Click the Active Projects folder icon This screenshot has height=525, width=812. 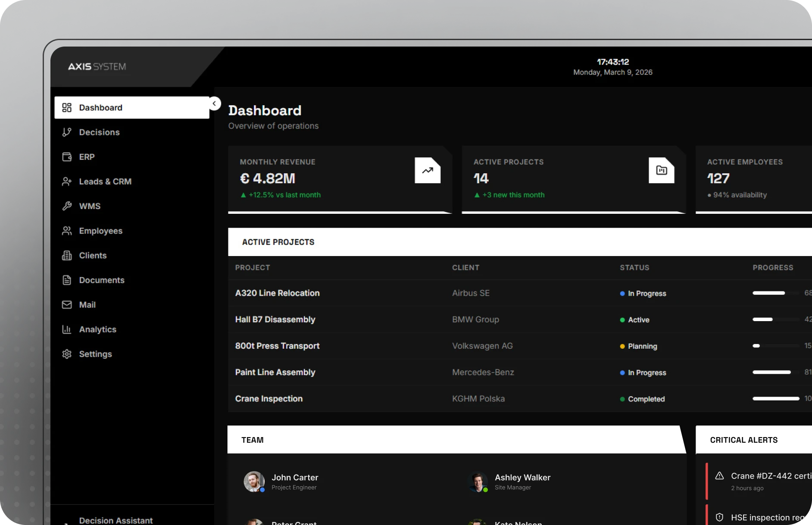click(661, 170)
